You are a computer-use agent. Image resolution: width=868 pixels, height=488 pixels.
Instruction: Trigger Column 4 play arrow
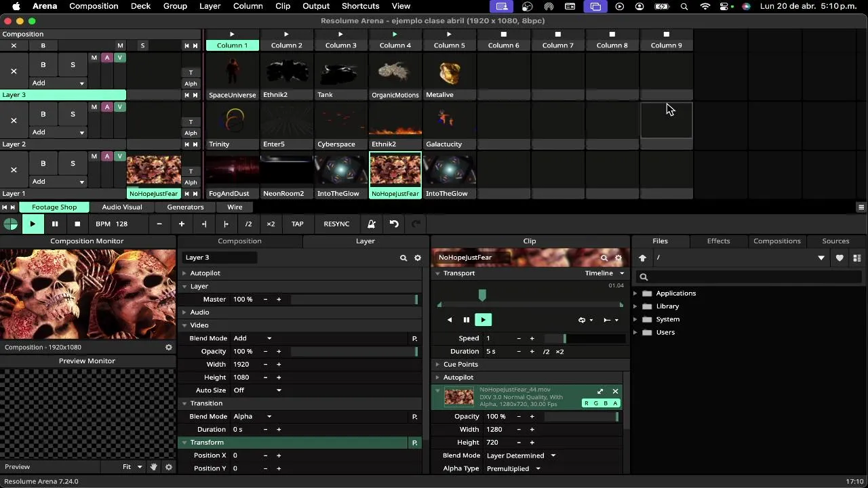click(395, 34)
